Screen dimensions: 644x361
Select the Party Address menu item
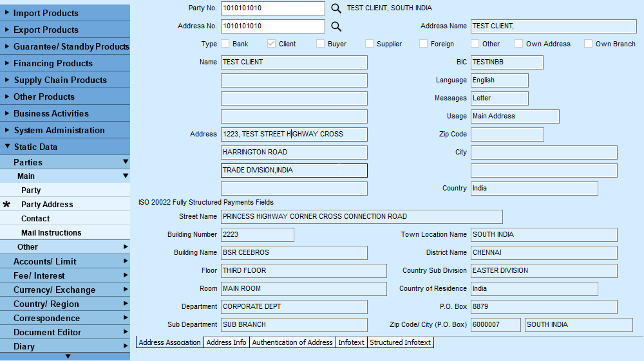tap(65, 204)
